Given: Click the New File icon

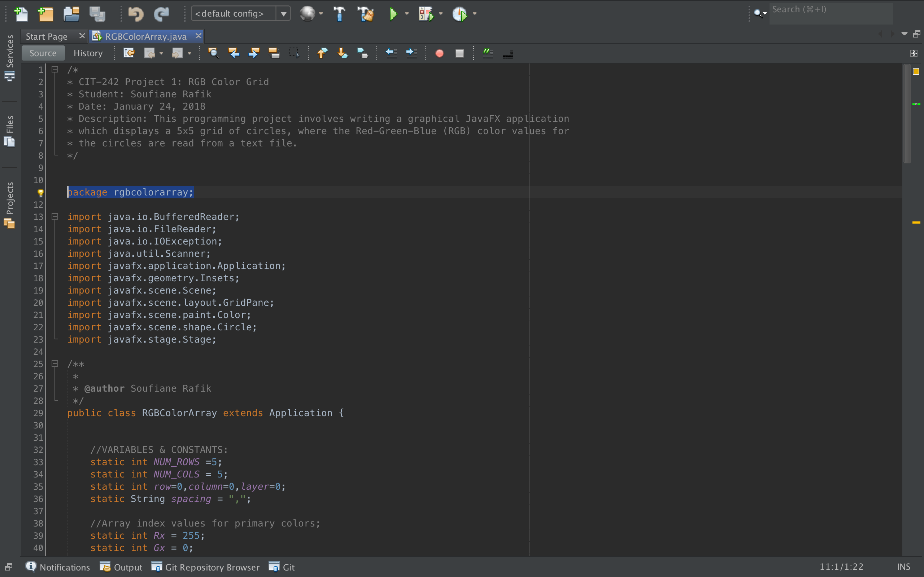Looking at the screenshot, I should point(21,14).
